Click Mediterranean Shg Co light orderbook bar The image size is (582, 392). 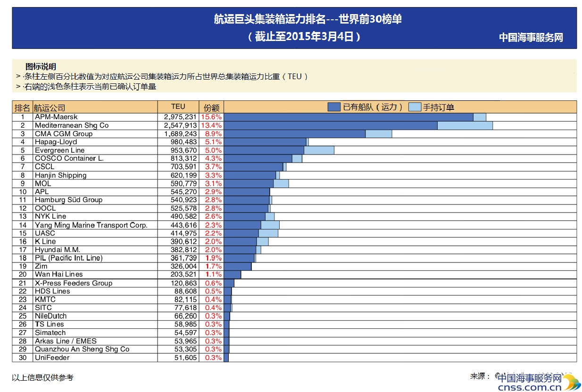pyautogui.click(x=465, y=125)
